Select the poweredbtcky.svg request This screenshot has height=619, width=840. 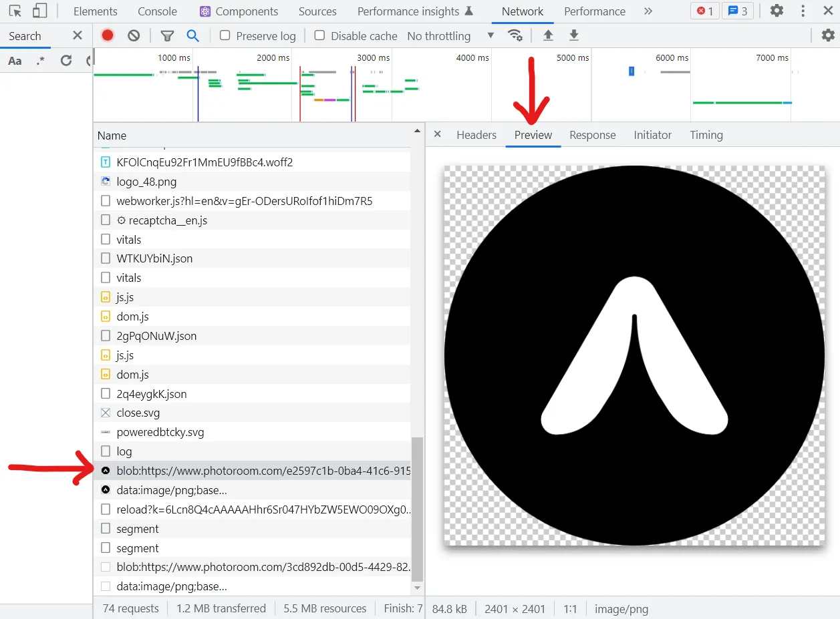[x=252, y=432]
